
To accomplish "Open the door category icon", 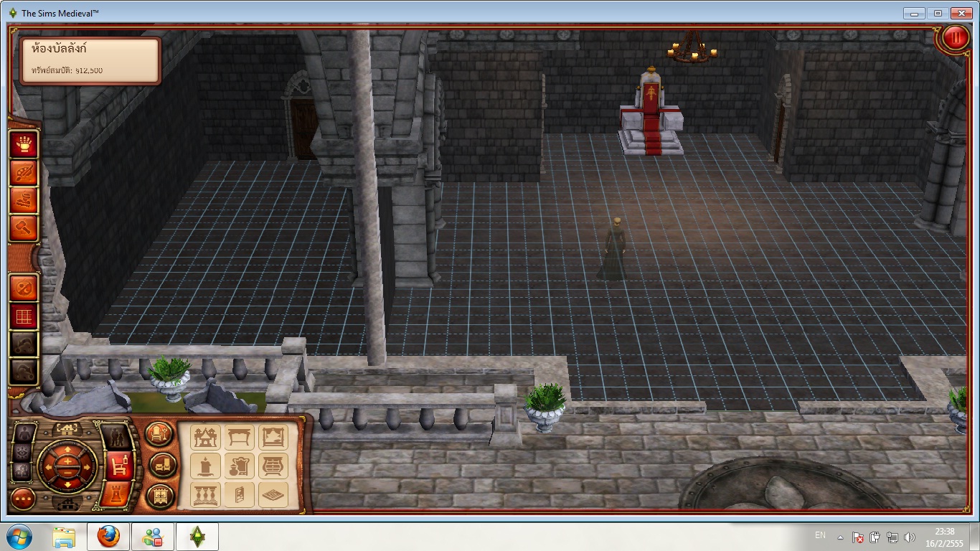I will (239, 495).
